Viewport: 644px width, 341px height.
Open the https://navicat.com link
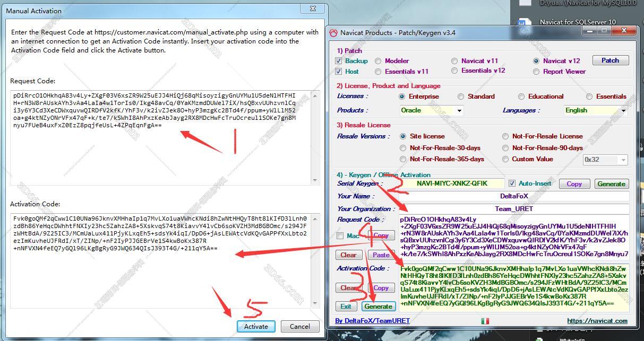point(597,321)
